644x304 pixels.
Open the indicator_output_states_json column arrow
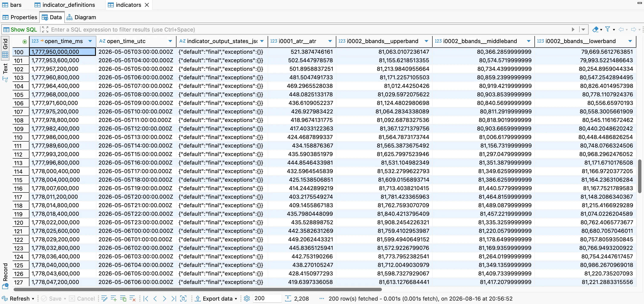(x=262, y=41)
